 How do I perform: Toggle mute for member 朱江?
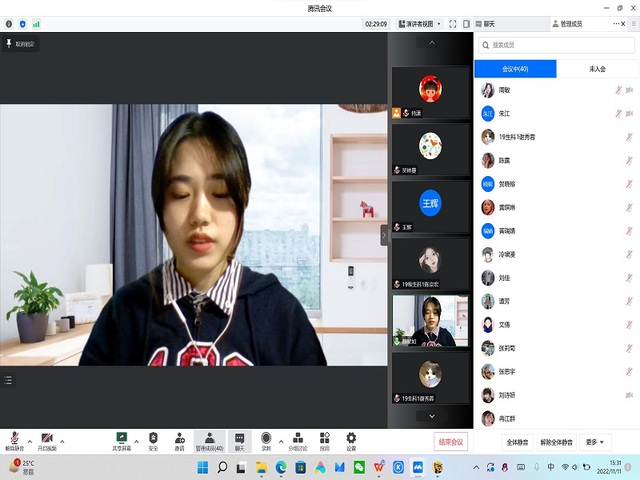click(618, 113)
